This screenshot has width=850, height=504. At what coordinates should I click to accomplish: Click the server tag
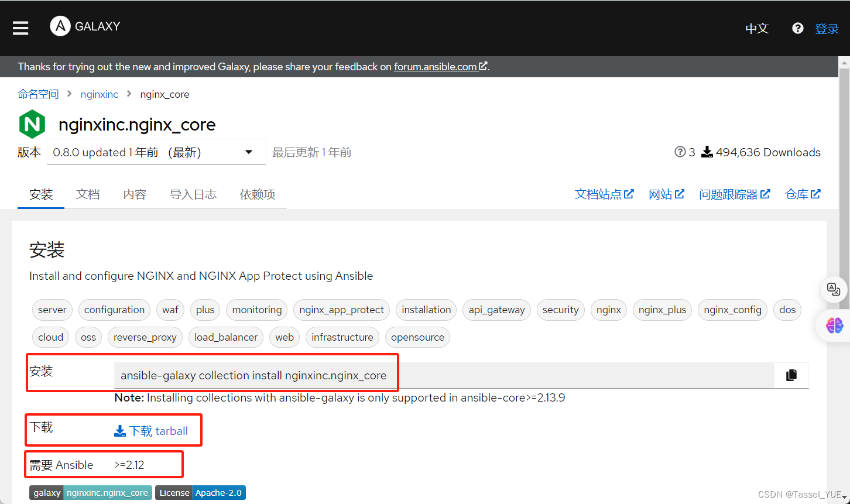pyautogui.click(x=52, y=310)
